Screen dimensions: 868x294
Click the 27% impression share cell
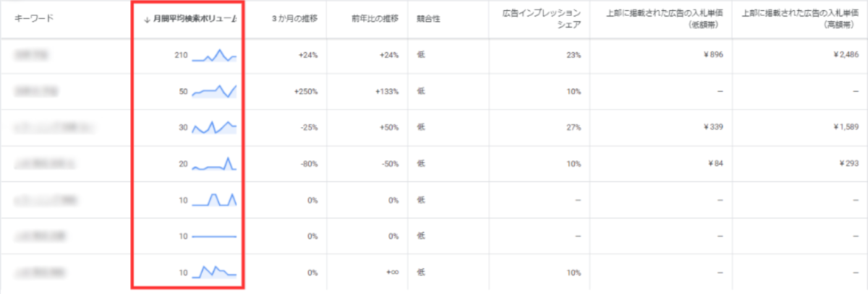574,128
